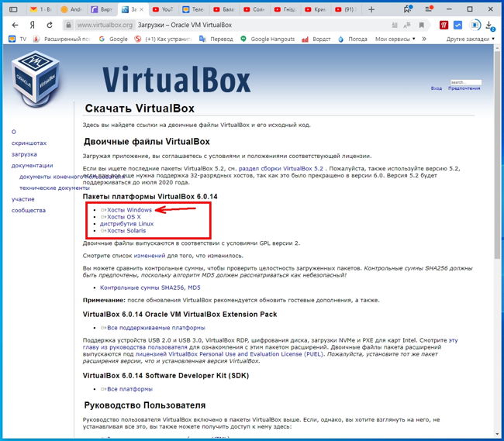
Task: Open the дистрибутив Linux link
Action: click(x=126, y=223)
